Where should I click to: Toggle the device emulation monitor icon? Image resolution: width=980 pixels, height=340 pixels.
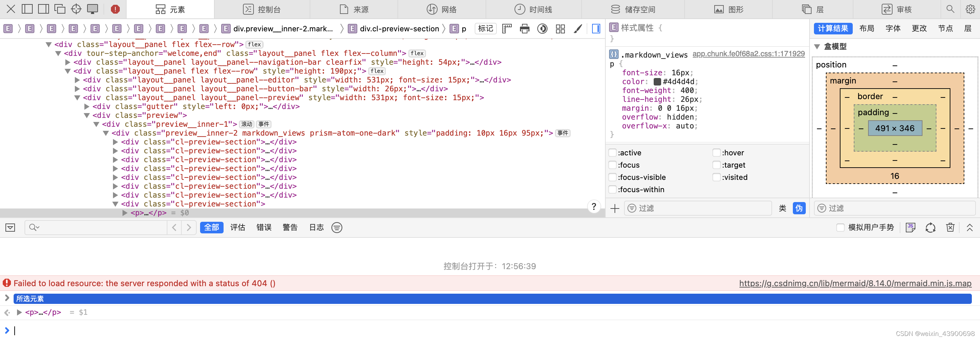[93, 9]
